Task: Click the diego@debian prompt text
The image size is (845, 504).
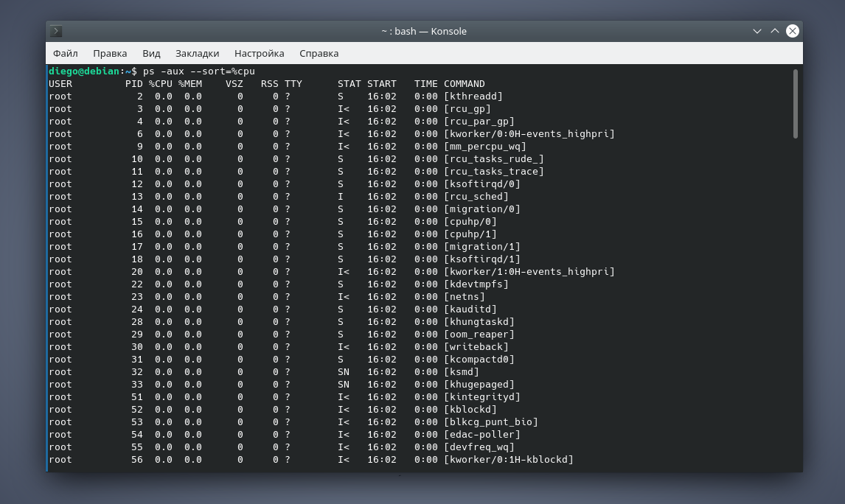Action: pyautogui.click(x=83, y=71)
